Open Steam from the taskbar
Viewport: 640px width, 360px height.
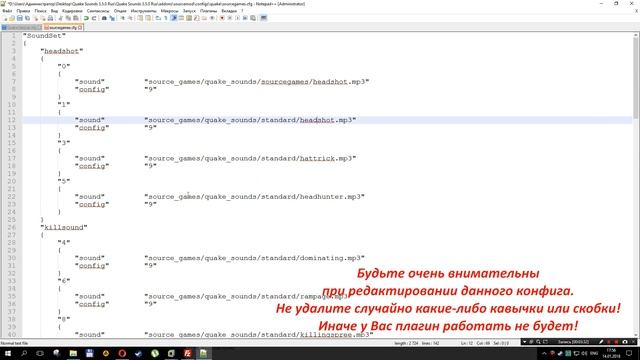138,353
